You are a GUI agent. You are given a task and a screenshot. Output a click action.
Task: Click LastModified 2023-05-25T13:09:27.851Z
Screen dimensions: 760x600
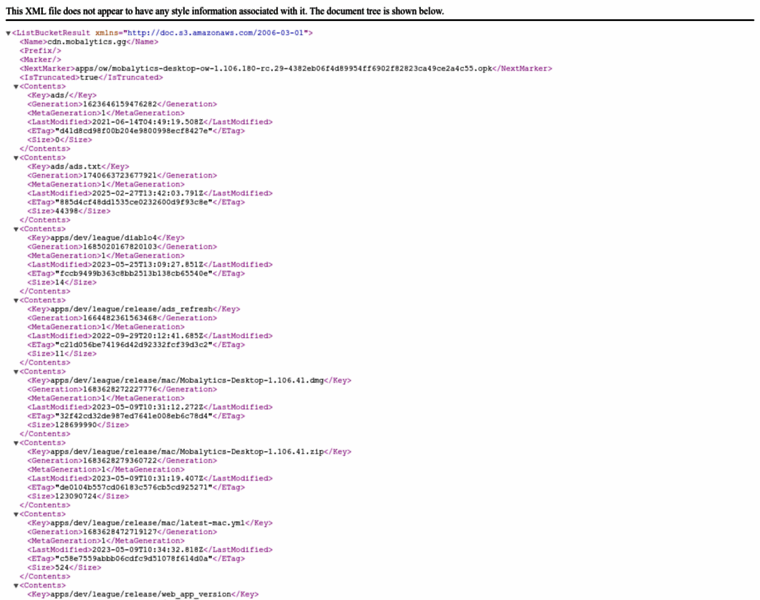148,265
